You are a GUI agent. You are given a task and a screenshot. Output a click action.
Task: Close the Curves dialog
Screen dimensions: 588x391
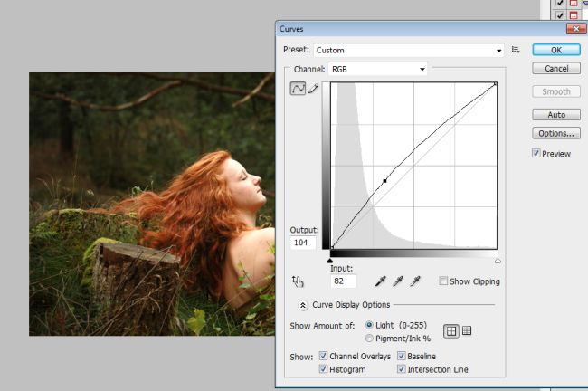576,29
